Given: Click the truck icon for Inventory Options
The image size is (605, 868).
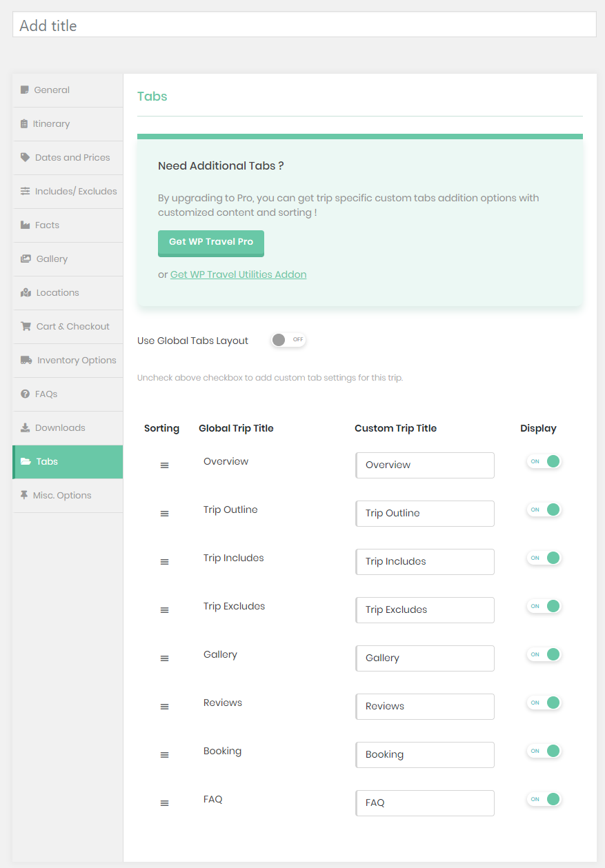Looking at the screenshot, I should pyautogui.click(x=26, y=360).
